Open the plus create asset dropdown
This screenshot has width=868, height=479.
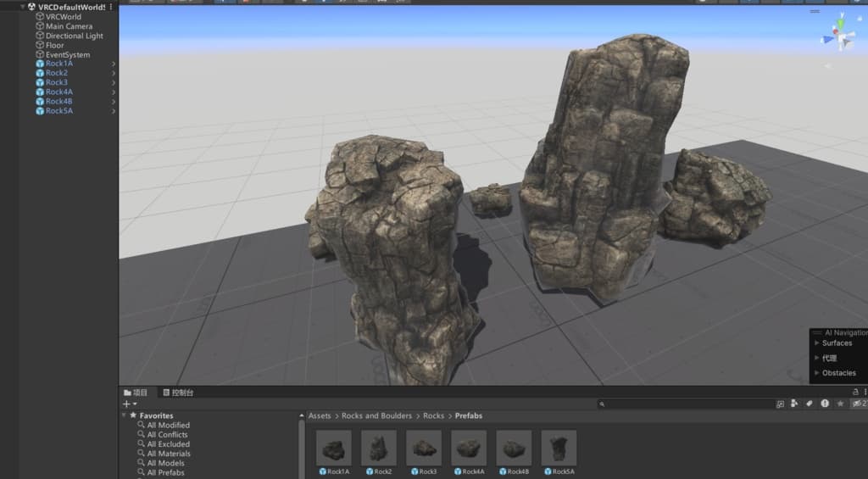tap(129, 404)
